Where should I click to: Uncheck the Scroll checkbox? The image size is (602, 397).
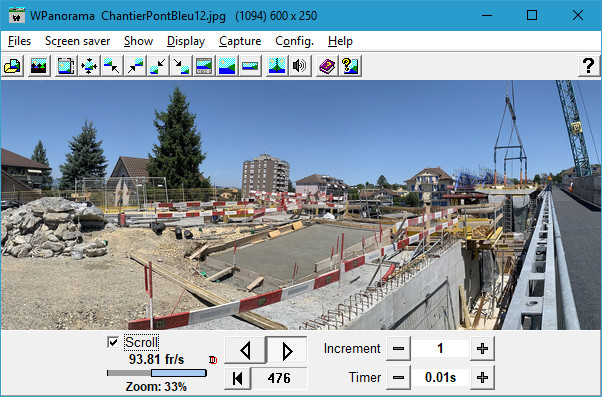tap(113, 342)
